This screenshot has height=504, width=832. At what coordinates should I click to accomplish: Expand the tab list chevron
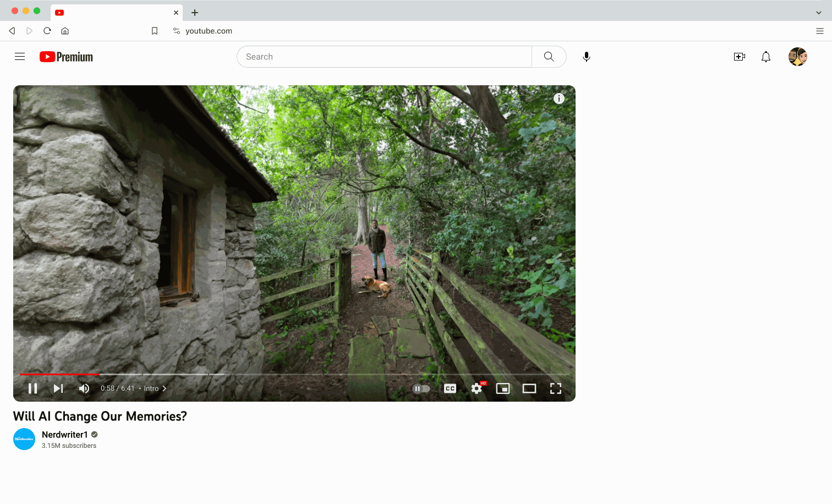pyautogui.click(x=819, y=13)
